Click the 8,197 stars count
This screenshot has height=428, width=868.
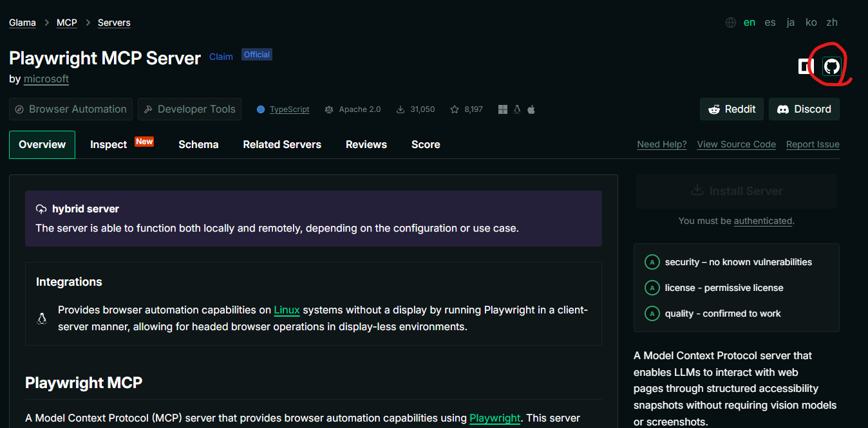[x=473, y=109]
